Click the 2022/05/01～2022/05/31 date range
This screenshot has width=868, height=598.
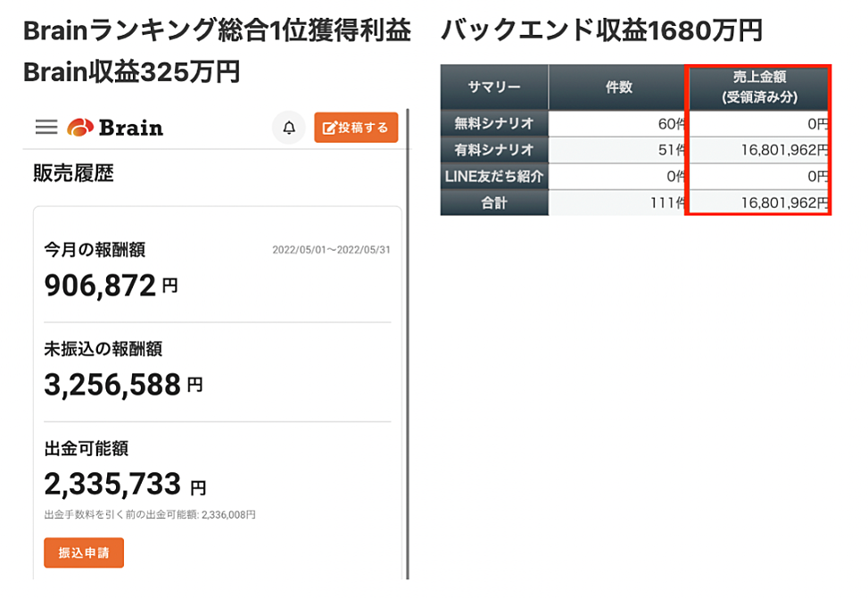click(x=331, y=250)
